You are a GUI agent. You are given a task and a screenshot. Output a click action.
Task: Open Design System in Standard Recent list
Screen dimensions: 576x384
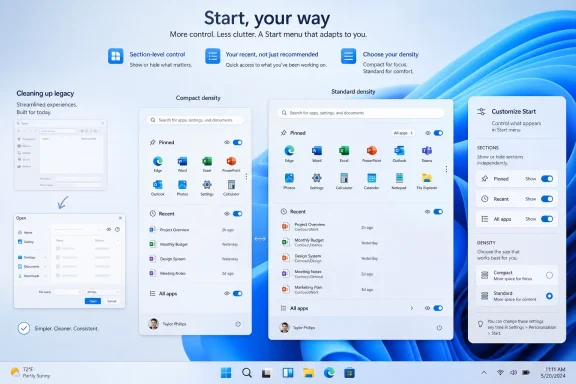click(327, 258)
